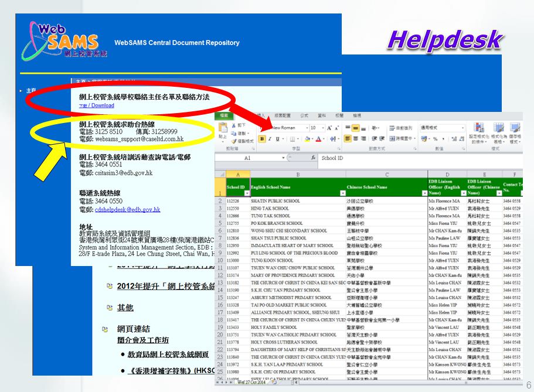The width and height of the screenshot is (534, 392).
Task: Click column B header in the spreadsheet
Action: [298, 175]
